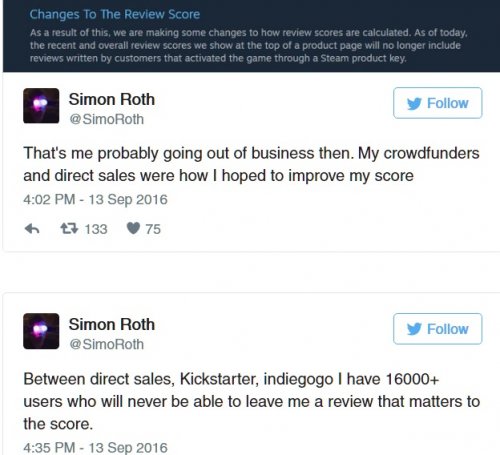Click the second tweet's text about Kickstarter

[x=252, y=402]
